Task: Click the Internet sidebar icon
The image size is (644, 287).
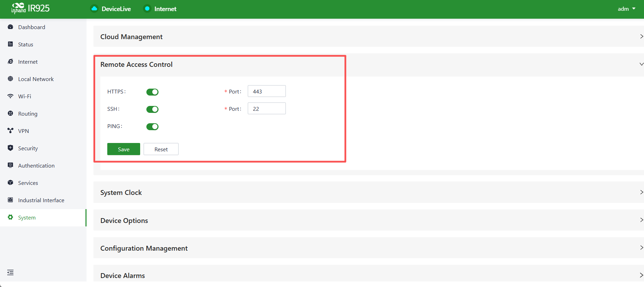Action: click(x=10, y=62)
